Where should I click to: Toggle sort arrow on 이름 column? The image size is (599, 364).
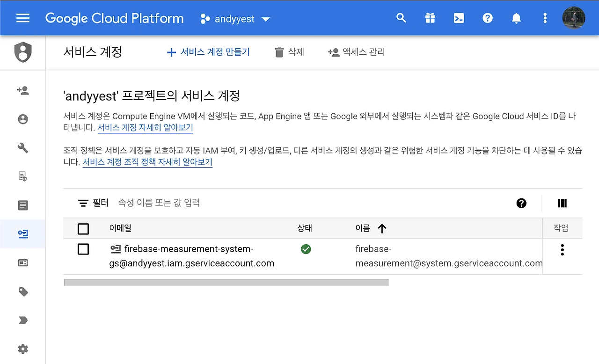pos(382,228)
